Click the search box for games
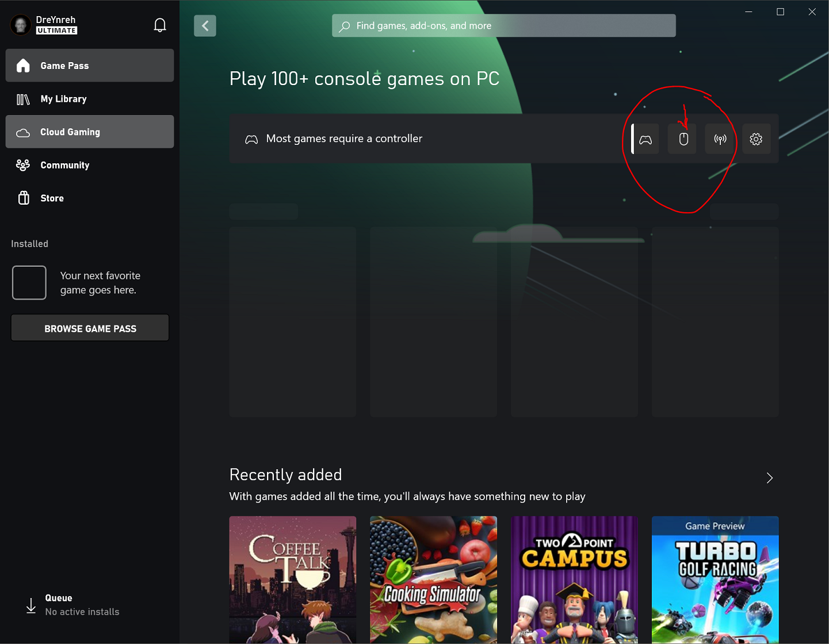Viewport: 829px width, 644px height. (x=504, y=26)
